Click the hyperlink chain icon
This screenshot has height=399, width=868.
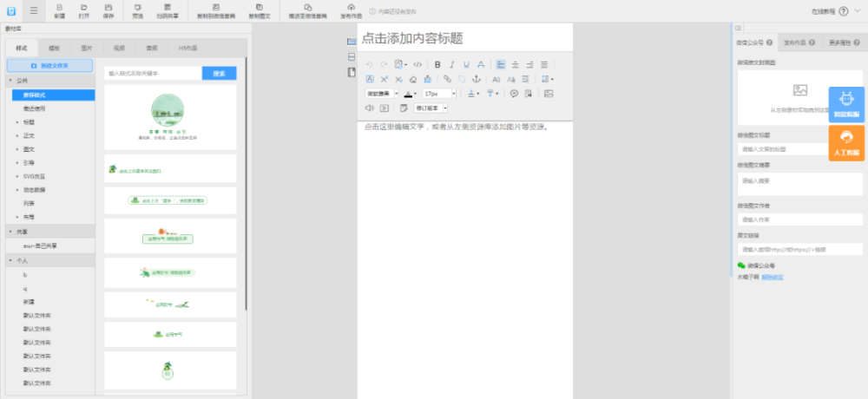[x=447, y=79]
